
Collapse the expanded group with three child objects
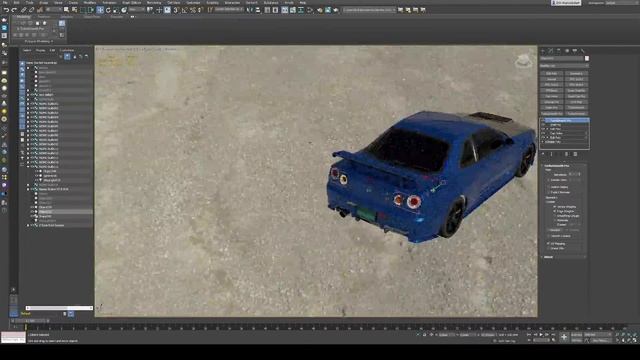click(x=28, y=167)
